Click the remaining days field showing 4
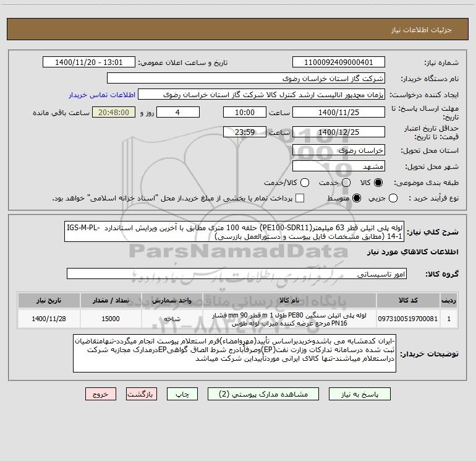This screenshot has width=476, height=461. click(x=178, y=112)
